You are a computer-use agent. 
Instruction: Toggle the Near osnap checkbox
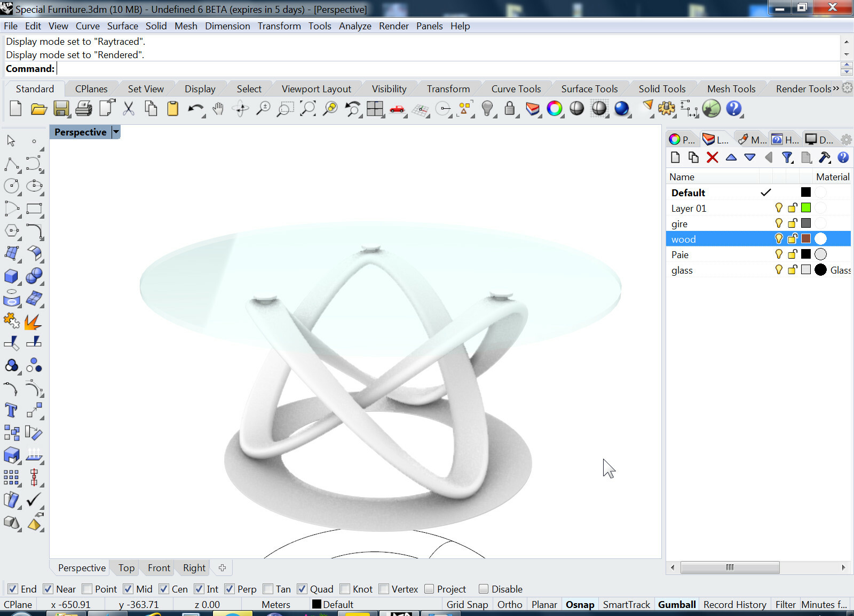[48, 589]
